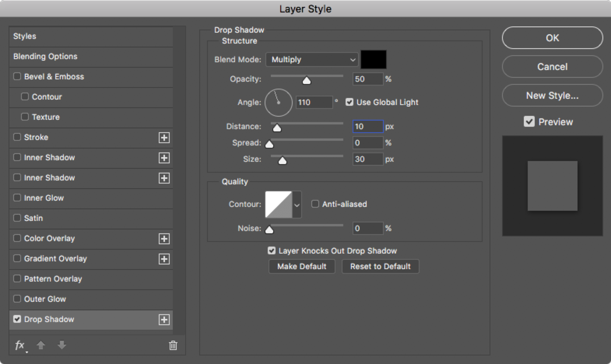Viewport: 611px width, 364px height.
Task: Add another Stroke effect with plus icon
Action: pos(164,137)
